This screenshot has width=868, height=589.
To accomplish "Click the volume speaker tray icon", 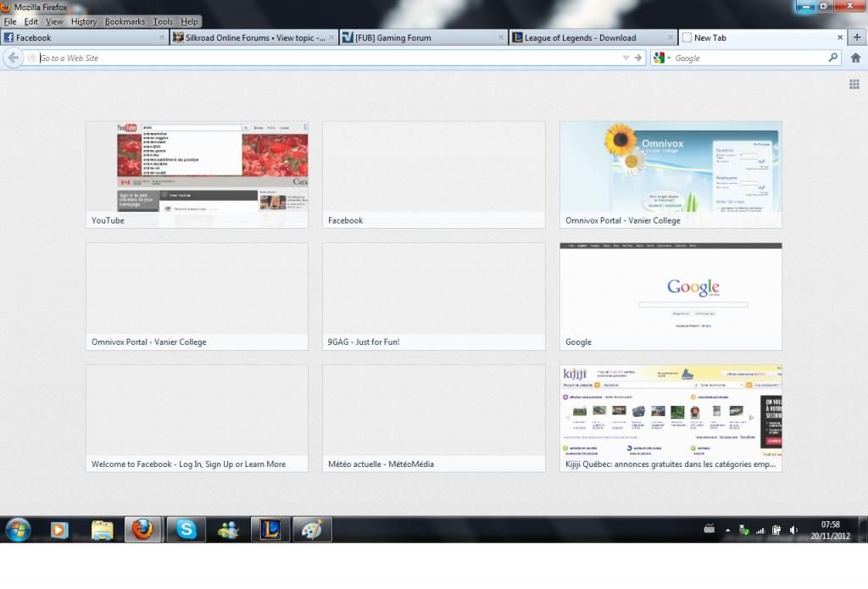I will (793, 531).
